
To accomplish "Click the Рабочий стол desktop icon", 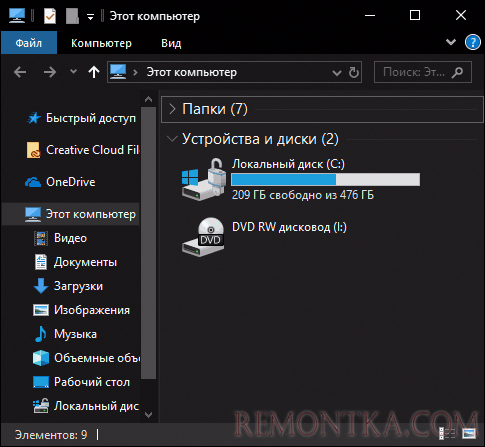I will 41,382.
